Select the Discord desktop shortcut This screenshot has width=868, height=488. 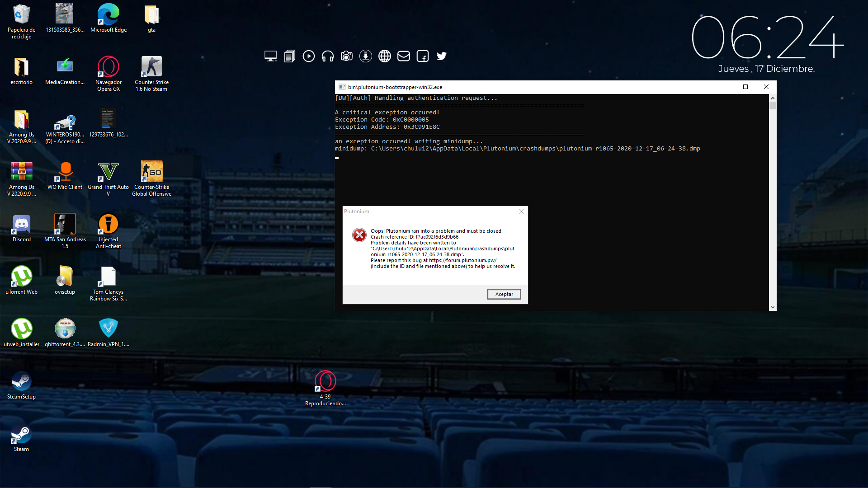[x=21, y=228]
